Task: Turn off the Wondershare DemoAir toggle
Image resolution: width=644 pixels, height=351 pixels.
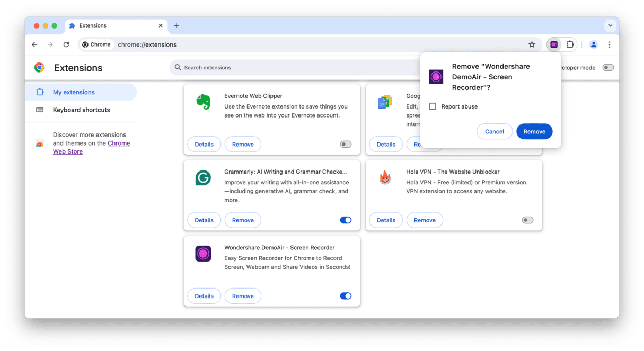Action: [x=346, y=296]
